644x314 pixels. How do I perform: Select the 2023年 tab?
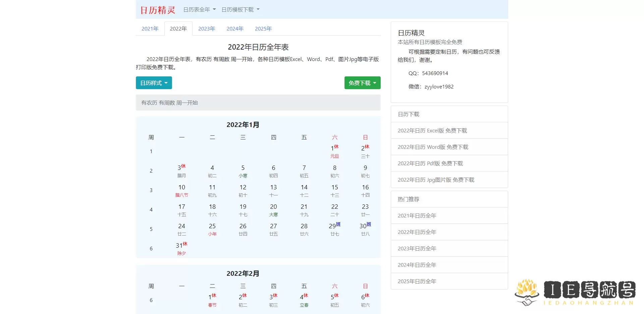click(207, 29)
